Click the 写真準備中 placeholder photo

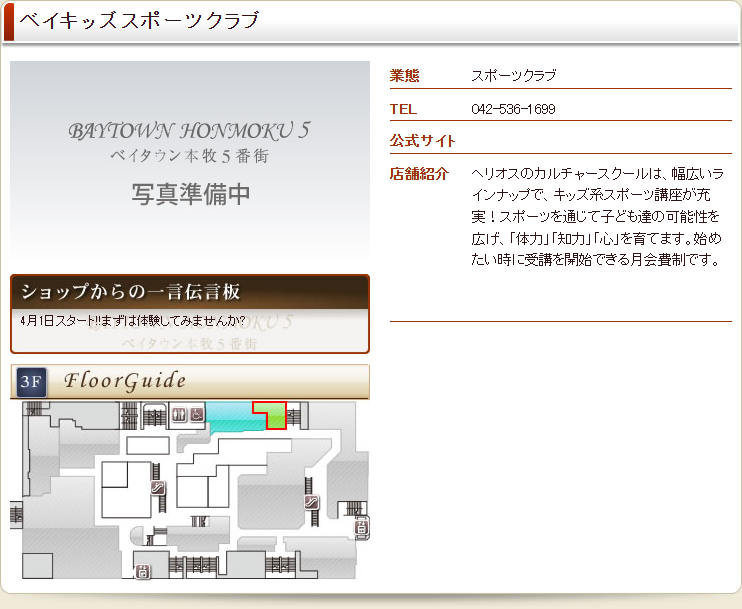tap(190, 160)
